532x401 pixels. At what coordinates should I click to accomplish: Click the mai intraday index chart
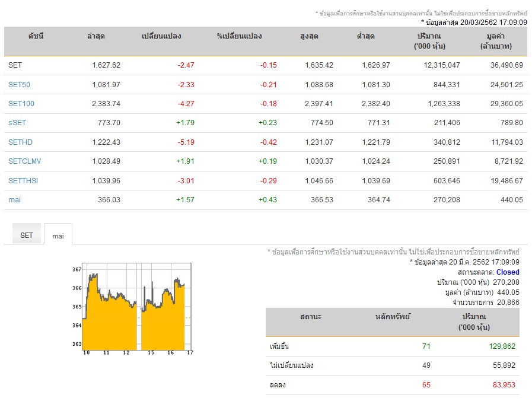tap(133, 308)
